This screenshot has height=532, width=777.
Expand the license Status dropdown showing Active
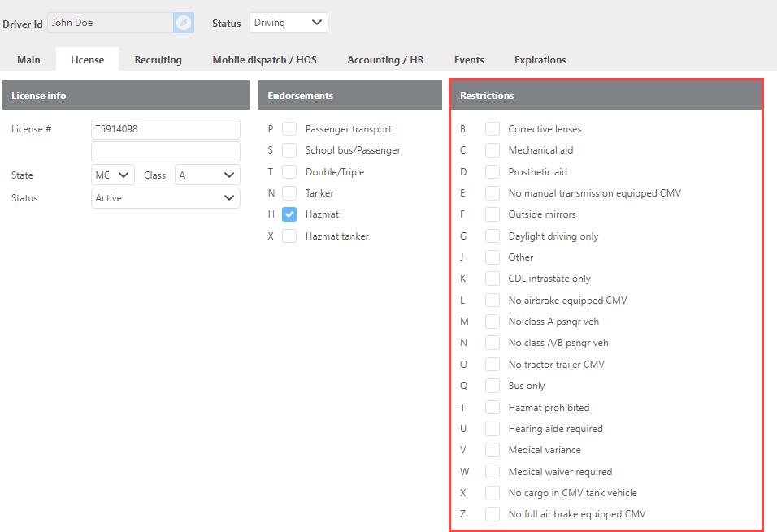(x=166, y=198)
